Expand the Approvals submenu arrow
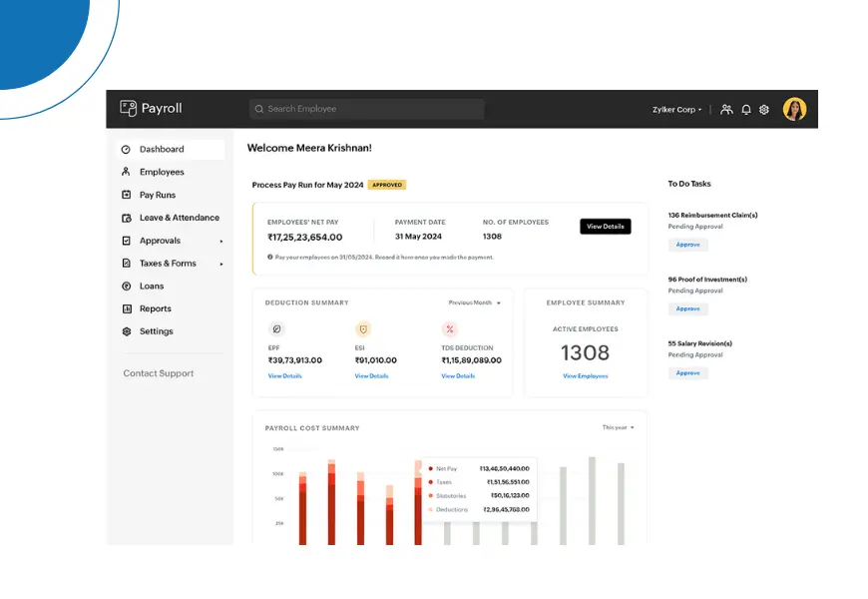The width and height of the screenshot is (868, 599). [221, 241]
